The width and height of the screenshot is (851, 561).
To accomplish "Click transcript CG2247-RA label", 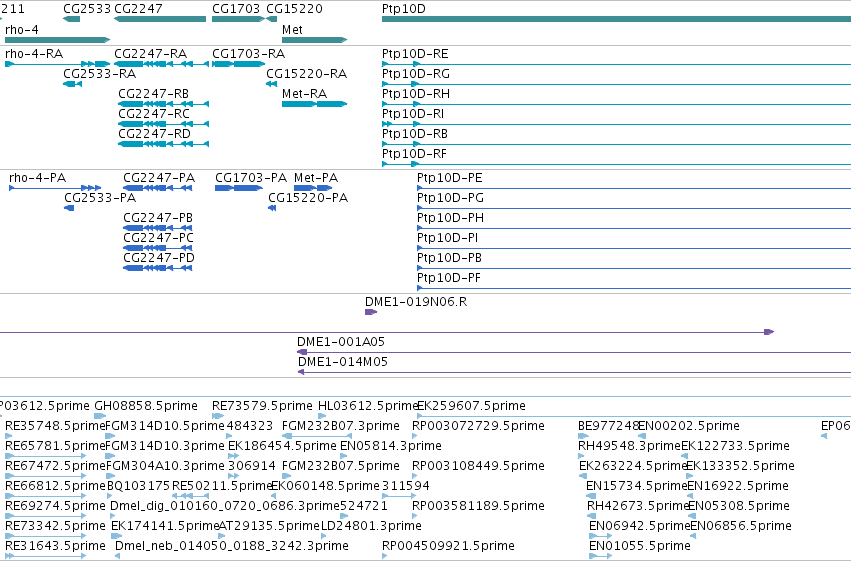I will tap(150, 54).
